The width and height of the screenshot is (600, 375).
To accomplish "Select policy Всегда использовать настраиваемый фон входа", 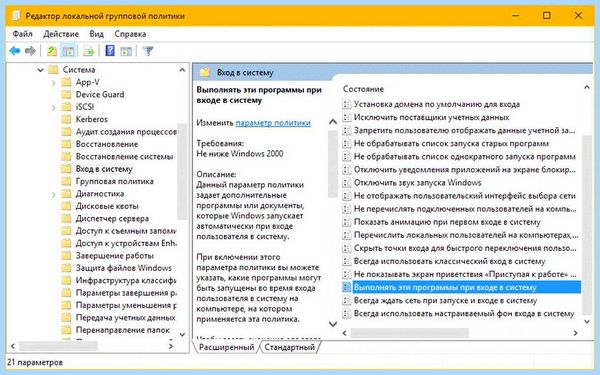I will 464,313.
